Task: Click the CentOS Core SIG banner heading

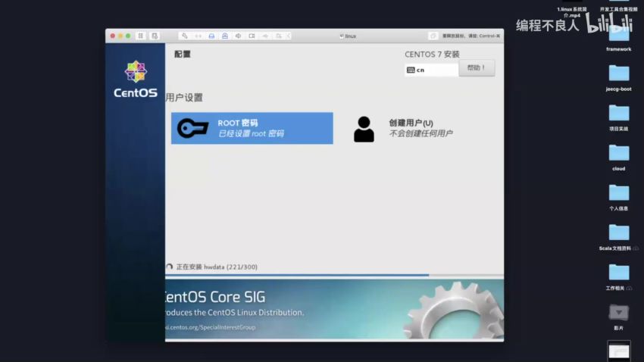Action: (x=215, y=297)
